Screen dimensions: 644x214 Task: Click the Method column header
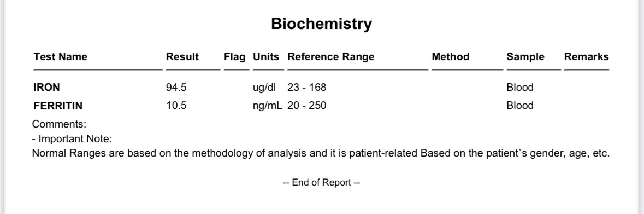pyautogui.click(x=451, y=57)
